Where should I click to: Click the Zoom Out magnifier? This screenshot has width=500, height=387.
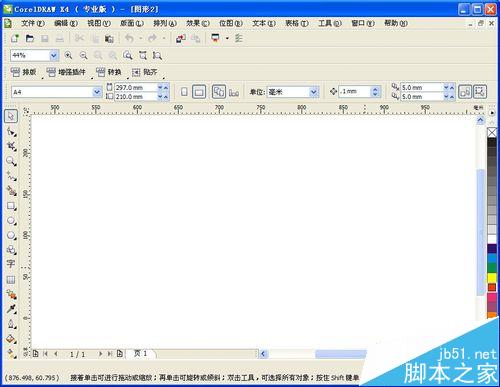tap(83, 55)
